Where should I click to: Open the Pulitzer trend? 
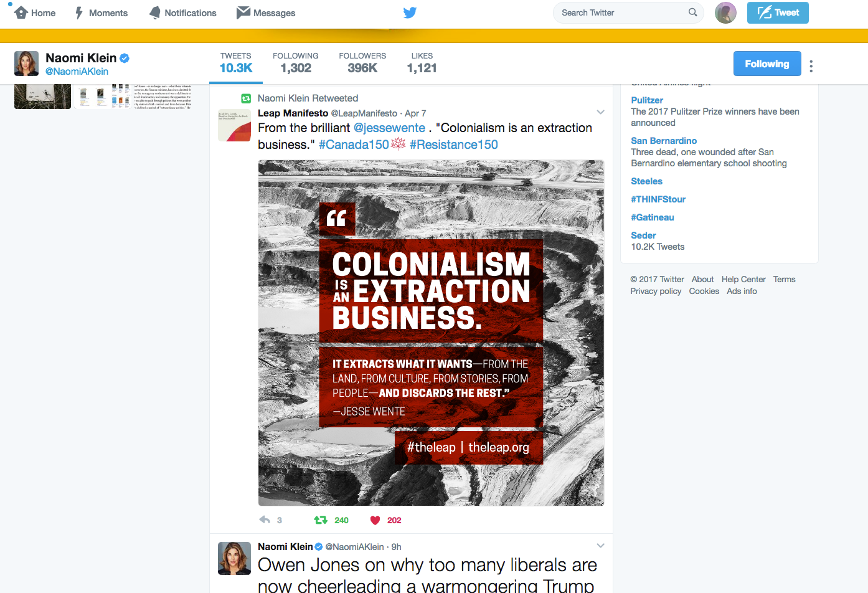coord(647,100)
